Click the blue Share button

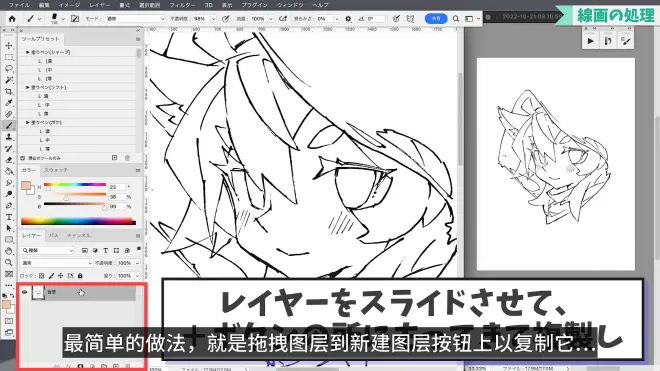click(436, 19)
